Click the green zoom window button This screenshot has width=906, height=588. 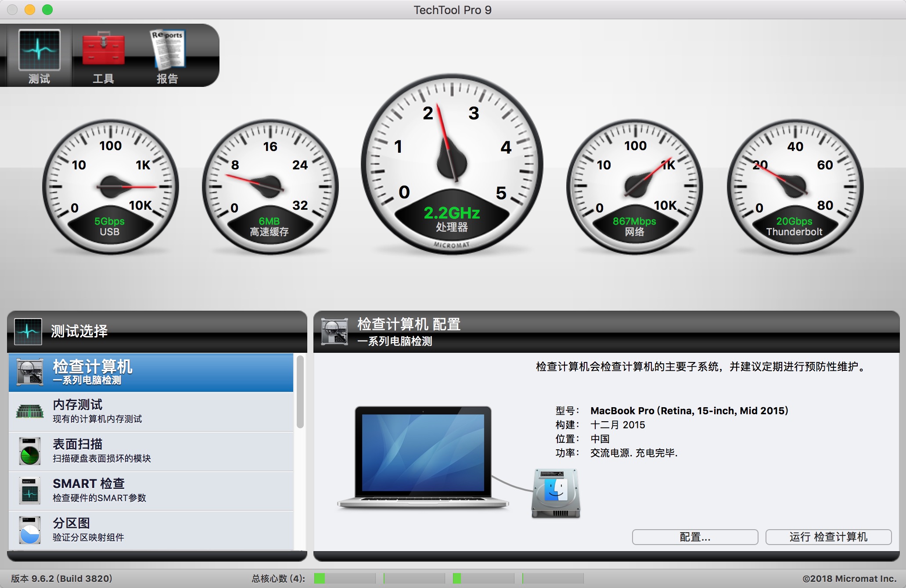tap(47, 10)
